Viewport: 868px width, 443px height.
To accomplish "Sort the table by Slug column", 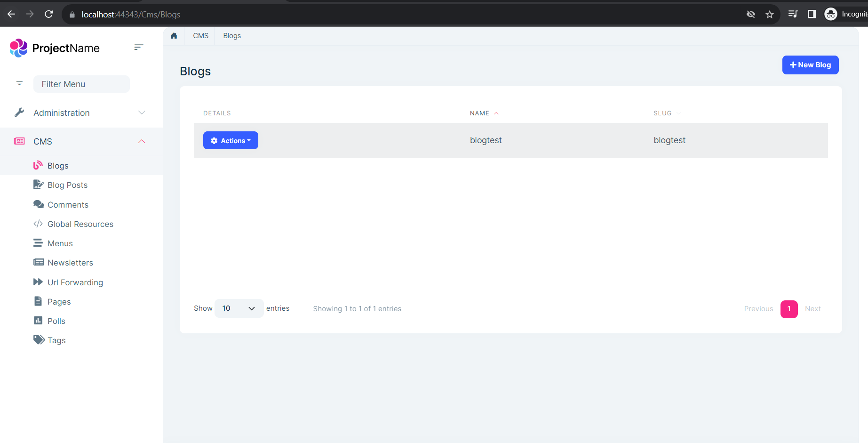I will (x=667, y=113).
